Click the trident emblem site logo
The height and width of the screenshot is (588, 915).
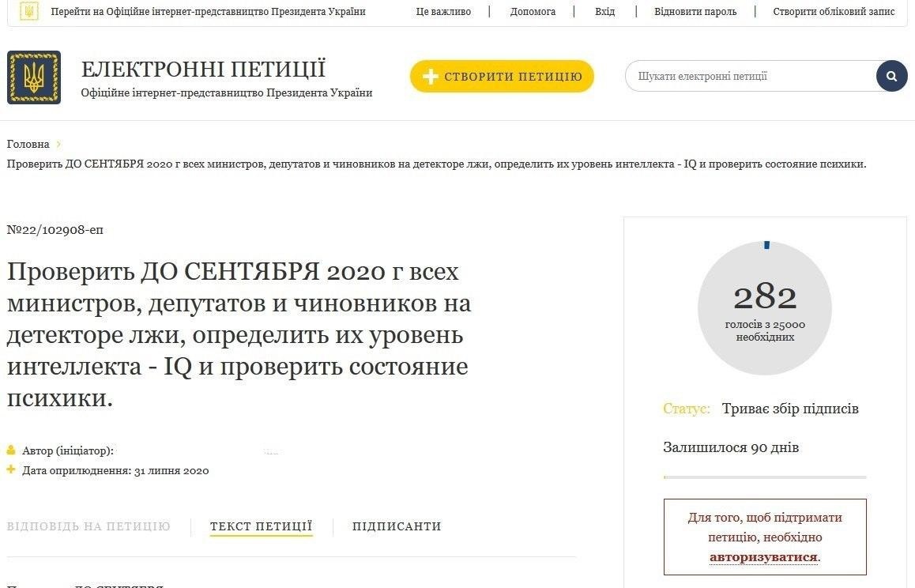[34, 77]
